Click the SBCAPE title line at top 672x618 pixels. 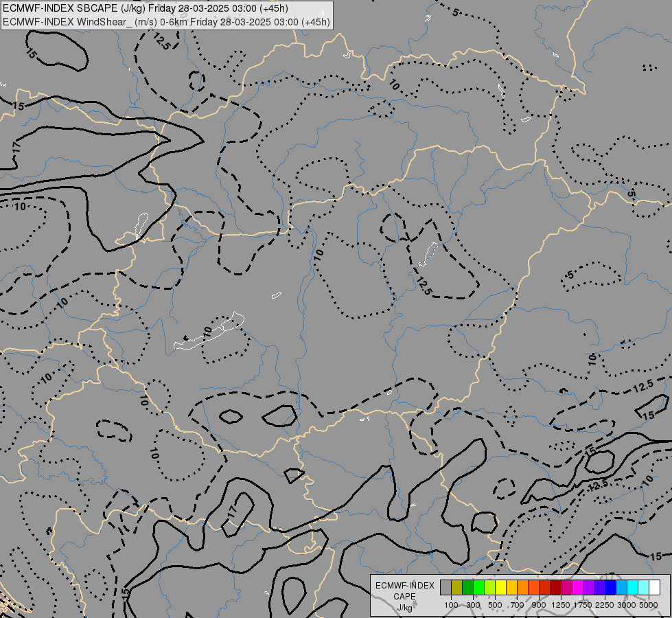pos(146,8)
